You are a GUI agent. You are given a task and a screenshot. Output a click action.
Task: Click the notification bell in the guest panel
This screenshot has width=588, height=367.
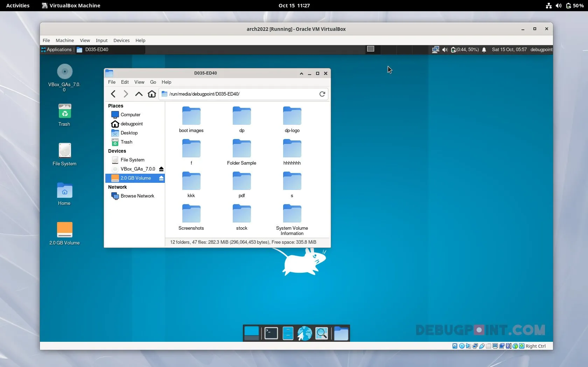coord(484,50)
